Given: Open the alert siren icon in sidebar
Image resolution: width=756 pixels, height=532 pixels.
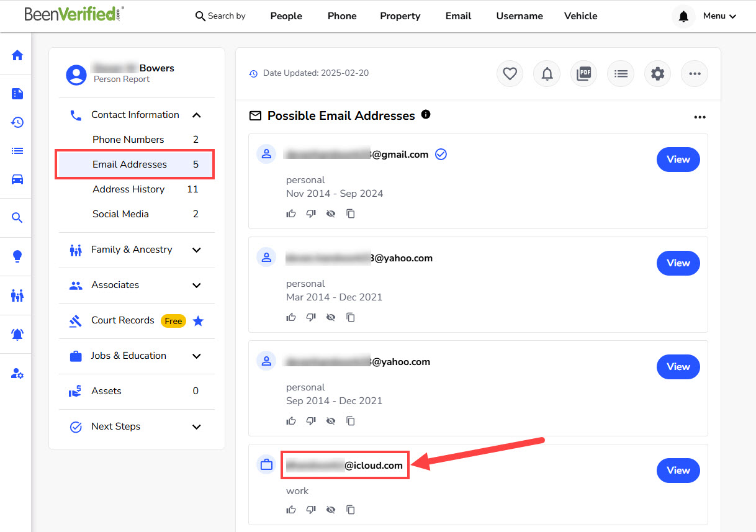Looking at the screenshot, I should pos(17,334).
